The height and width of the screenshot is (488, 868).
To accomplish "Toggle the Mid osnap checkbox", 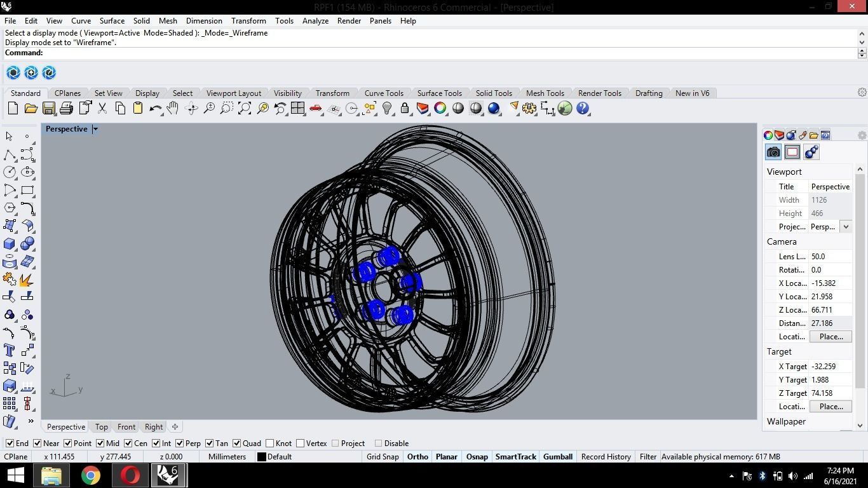I will (100, 444).
